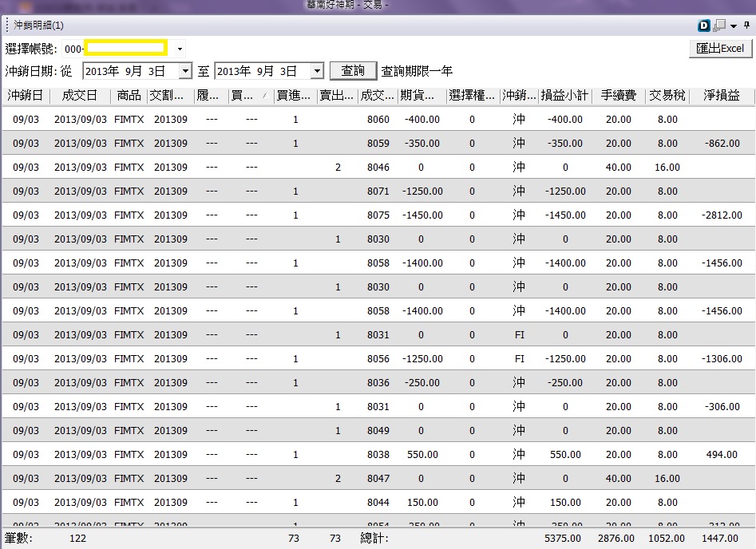Screen dimensions: 756x549
Task: Click the price cell 8049
Action: coord(378,430)
